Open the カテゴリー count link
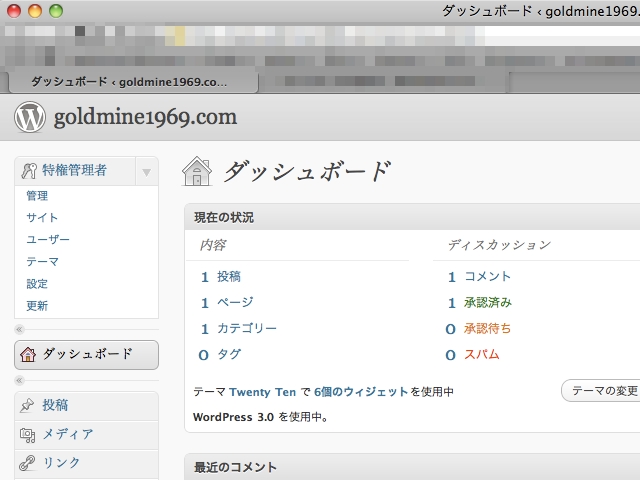The height and width of the screenshot is (480, 640). click(x=247, y=329)
